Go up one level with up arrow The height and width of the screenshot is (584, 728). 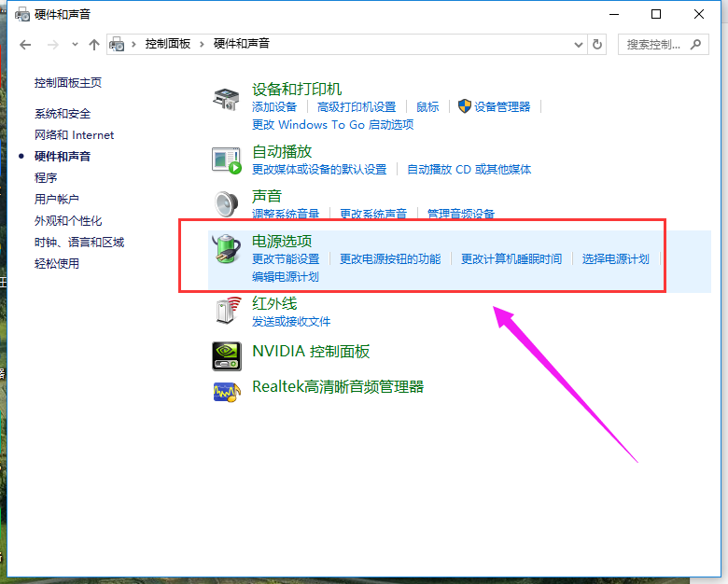93,44
